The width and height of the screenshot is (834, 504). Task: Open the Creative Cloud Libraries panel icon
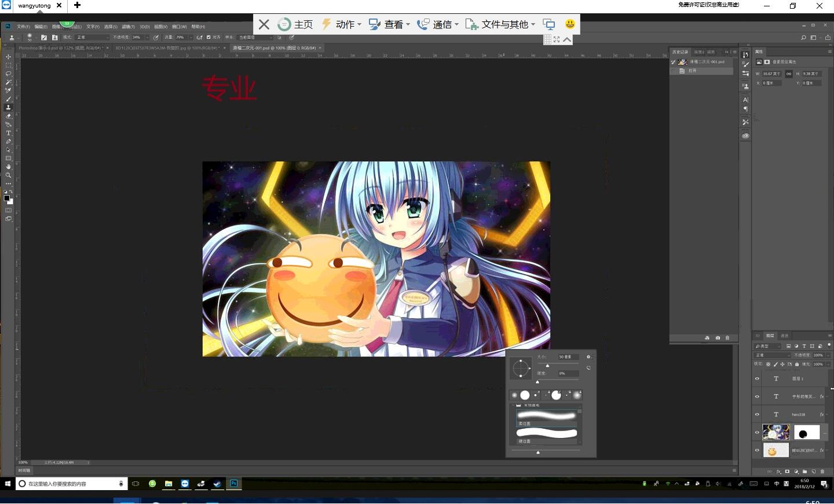[x=745, y=136]
